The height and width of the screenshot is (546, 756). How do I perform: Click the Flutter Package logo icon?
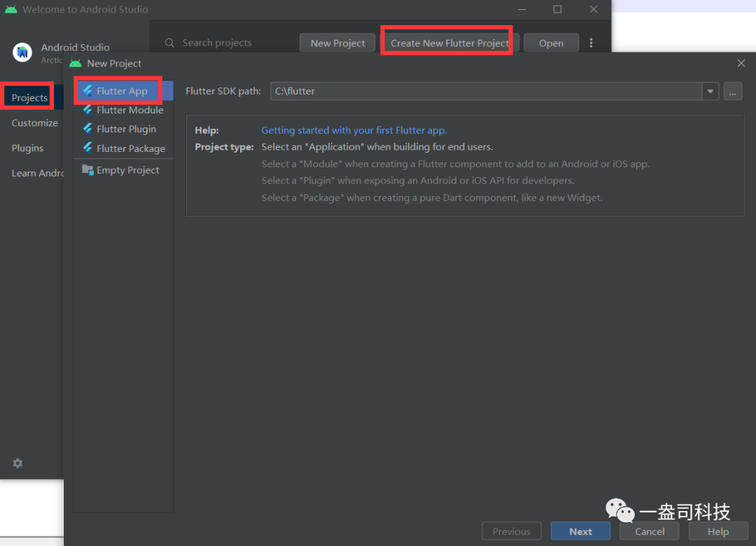87,148
